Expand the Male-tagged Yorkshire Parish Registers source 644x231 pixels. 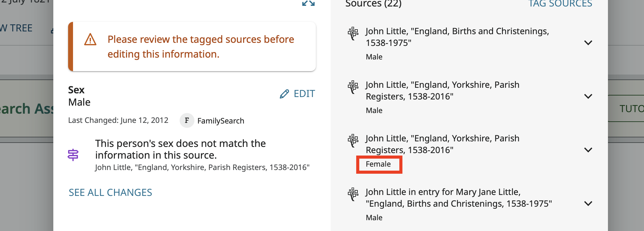588,96
